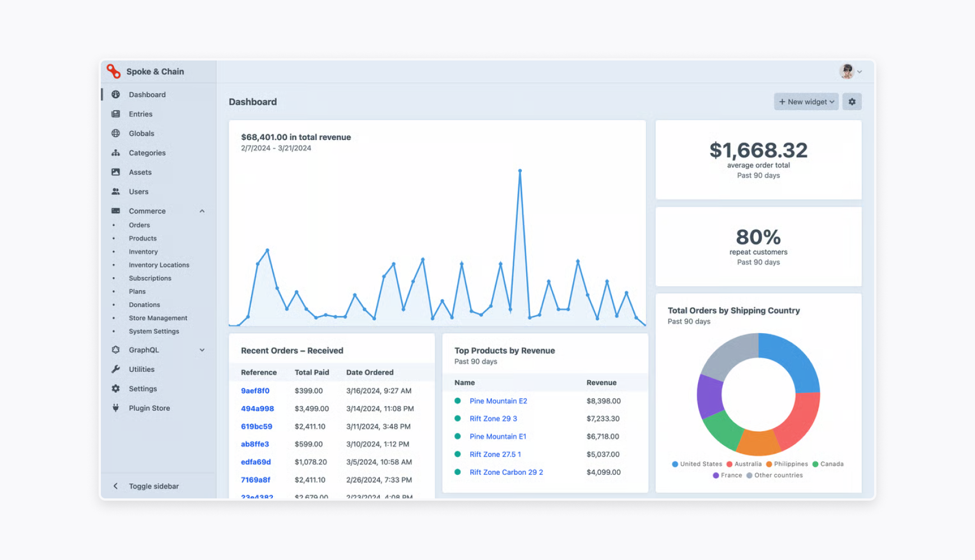Open order reference 494a998
The image size is (975, 560).
coord(257,409)
